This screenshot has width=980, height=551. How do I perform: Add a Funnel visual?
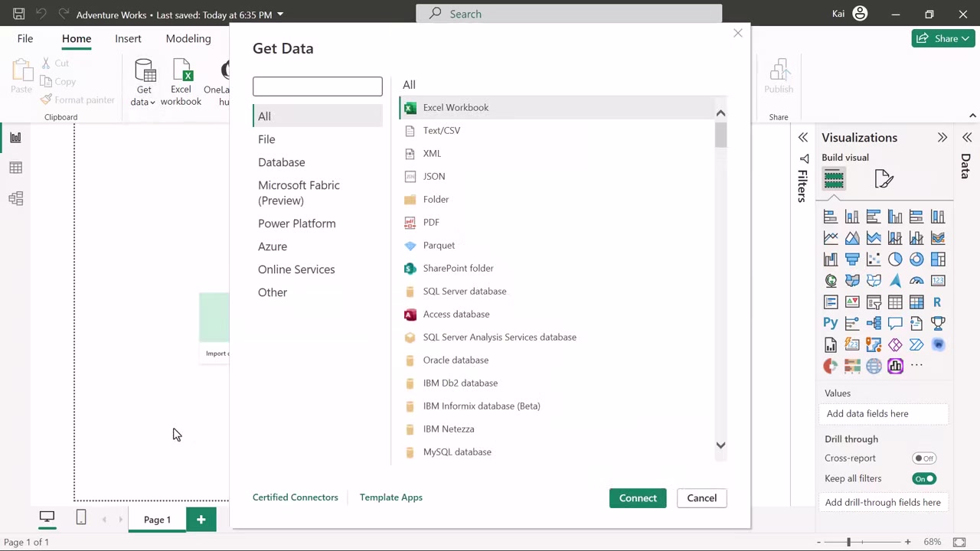point(852,259)
